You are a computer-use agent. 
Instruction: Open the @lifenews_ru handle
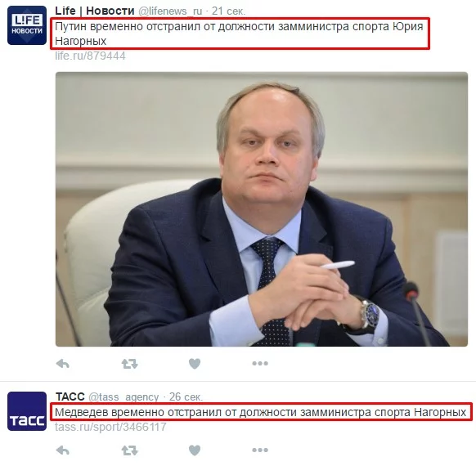170,11
